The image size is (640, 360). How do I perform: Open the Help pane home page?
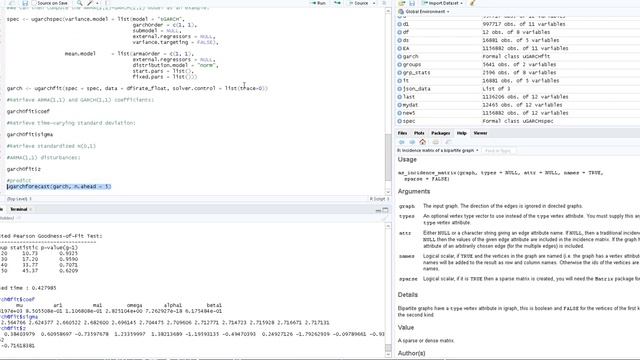pyautogui.click(x=422, y=142)
